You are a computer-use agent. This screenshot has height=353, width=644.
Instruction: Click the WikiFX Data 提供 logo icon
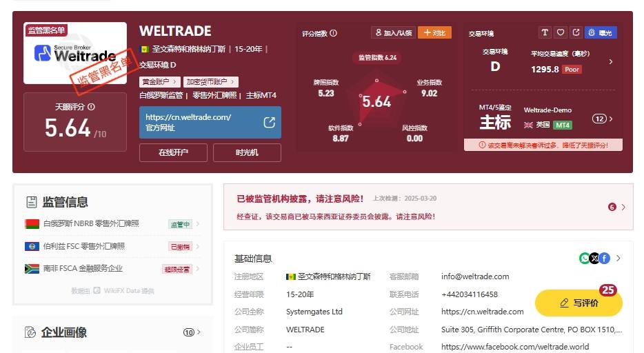click(x=97, y=291)
